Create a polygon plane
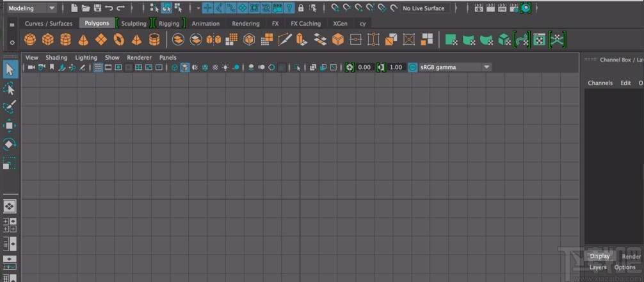 [x=101, y=40]
